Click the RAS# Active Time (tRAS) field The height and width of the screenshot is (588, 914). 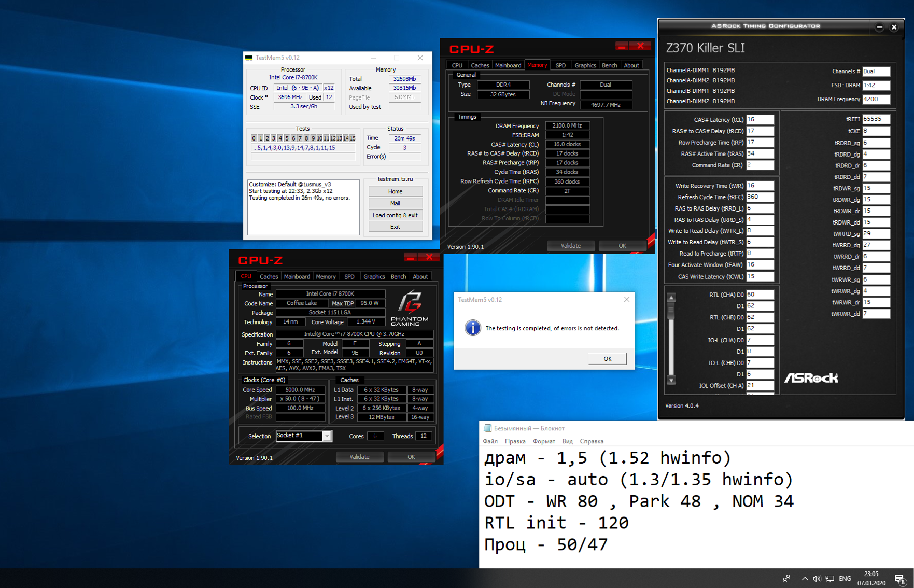tap(760, 154)
